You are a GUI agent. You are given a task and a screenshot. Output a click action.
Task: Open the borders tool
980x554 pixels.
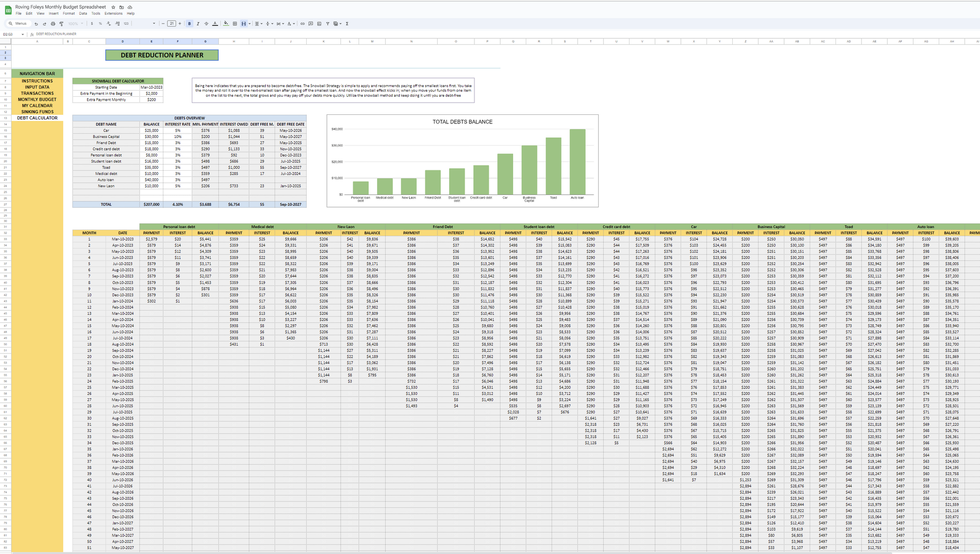[235, 24]
